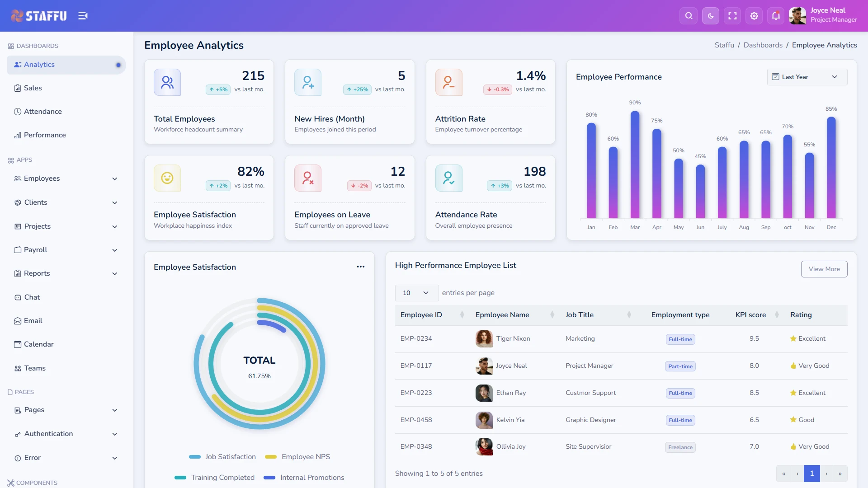868x488 pixels.
Task: Click the Attrition Rate card icon
Action: click(x=448, y=82)
